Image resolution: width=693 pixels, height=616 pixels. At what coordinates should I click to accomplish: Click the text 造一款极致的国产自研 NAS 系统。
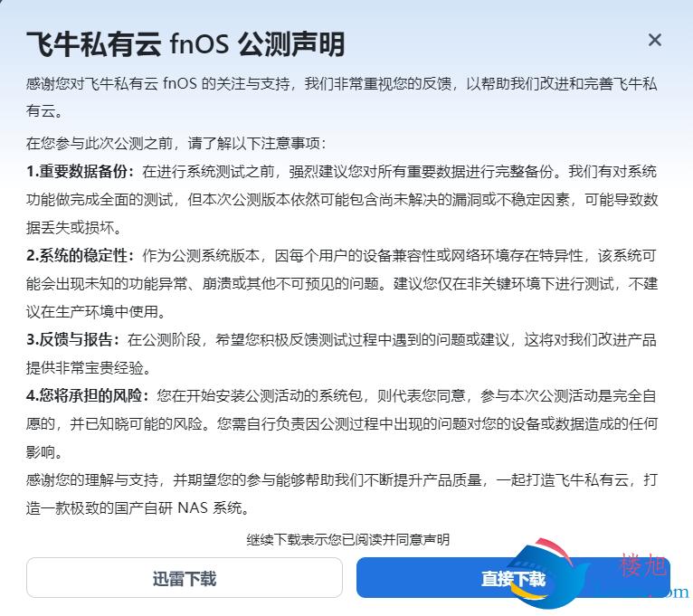[x=138, y=508]
